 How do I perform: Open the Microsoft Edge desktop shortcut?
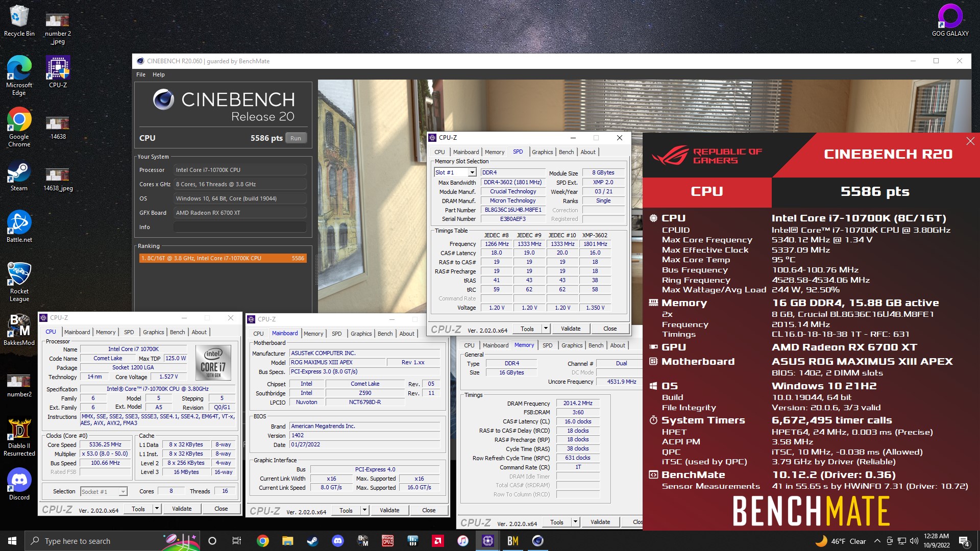19,76
